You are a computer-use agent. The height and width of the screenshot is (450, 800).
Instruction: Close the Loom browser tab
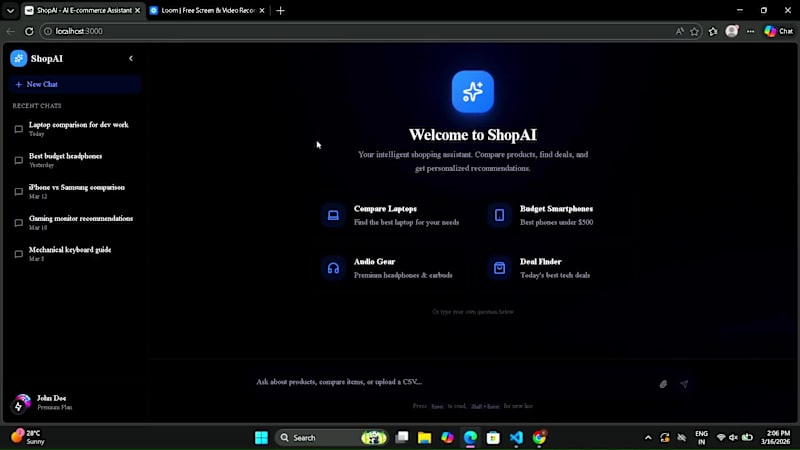tap(262, 10)
